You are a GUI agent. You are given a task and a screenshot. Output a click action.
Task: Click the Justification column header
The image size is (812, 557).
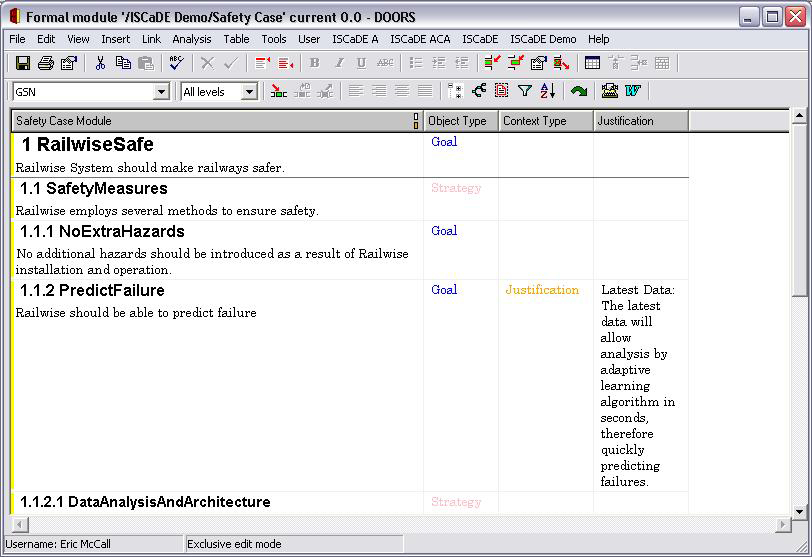pos(641,121)
